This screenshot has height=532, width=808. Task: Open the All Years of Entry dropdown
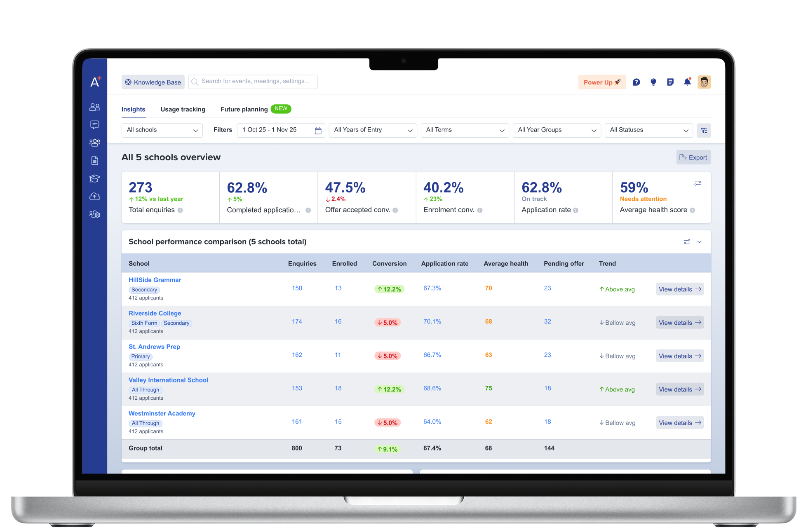click(373, 130)
